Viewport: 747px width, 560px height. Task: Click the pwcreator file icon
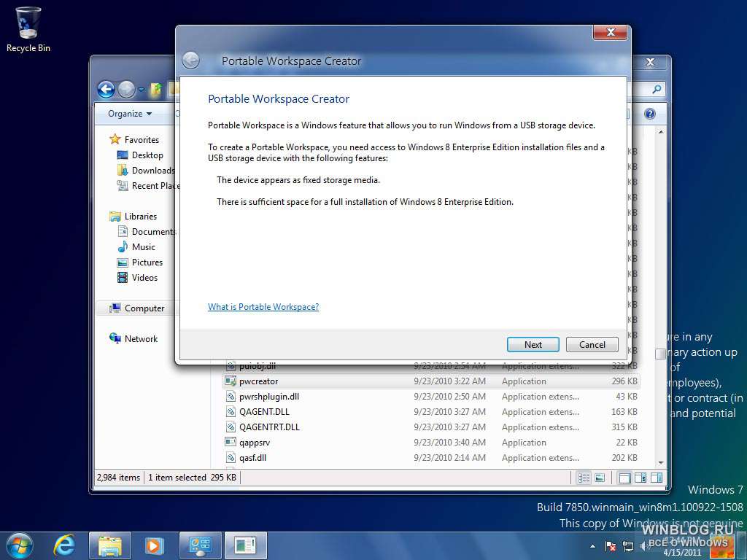point(231,381)
